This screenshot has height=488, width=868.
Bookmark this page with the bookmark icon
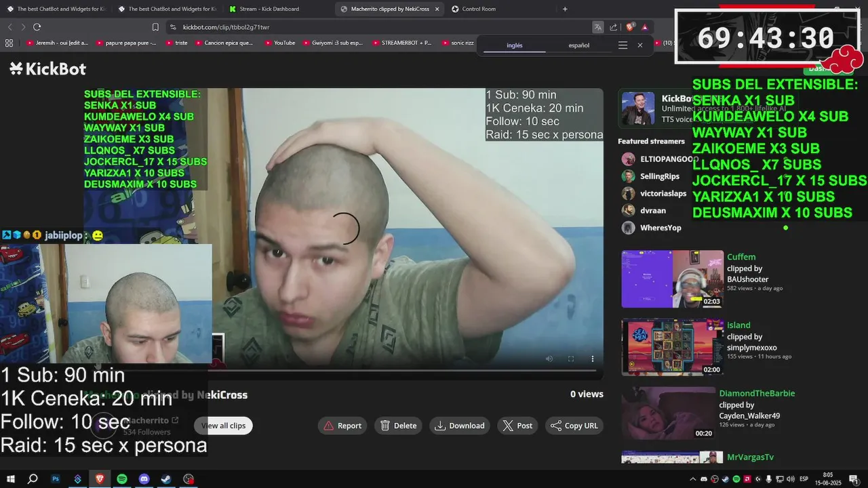tap(155, 27)
